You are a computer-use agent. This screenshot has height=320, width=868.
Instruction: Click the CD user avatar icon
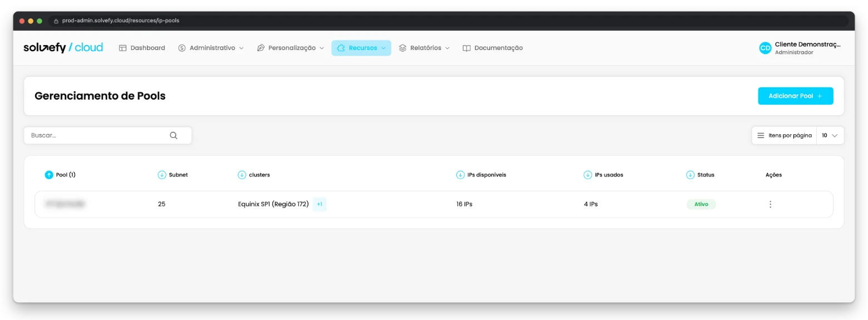(766, 48)
